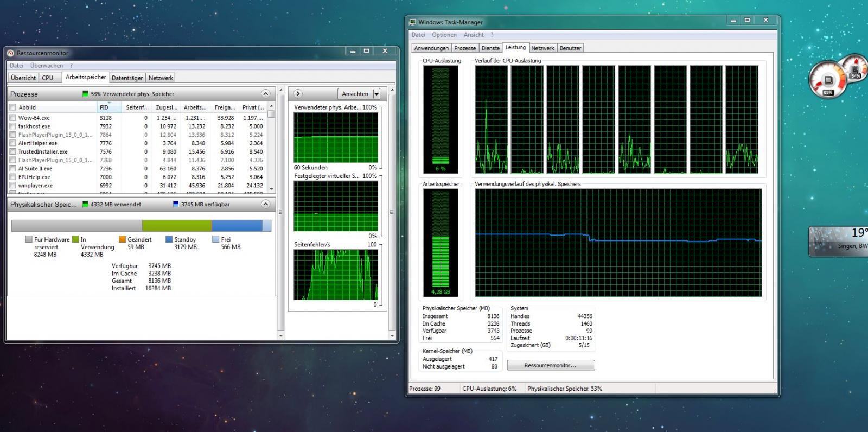
Task: Select the Leistung tab
Action: click(x=515, y=48)
